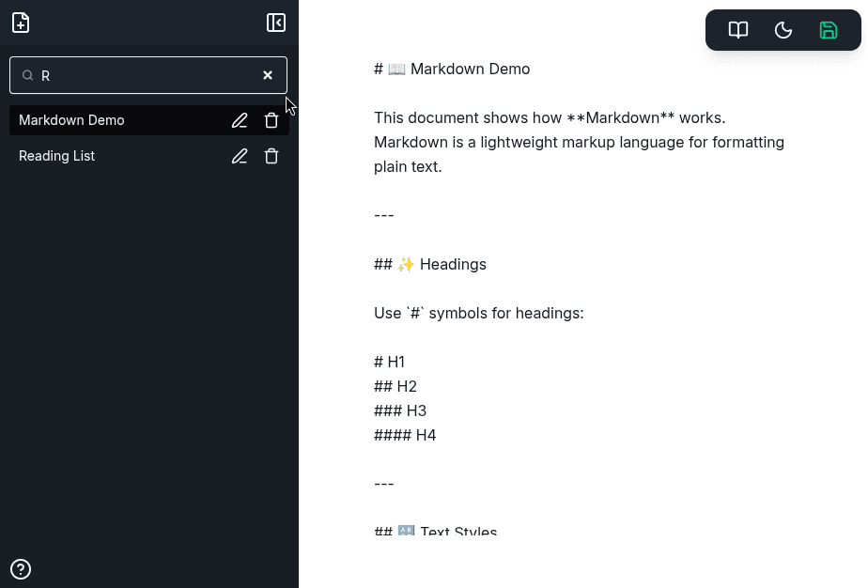868x588 pixels.
Task: Place cursor on the Headings section line
Action: 430,264
